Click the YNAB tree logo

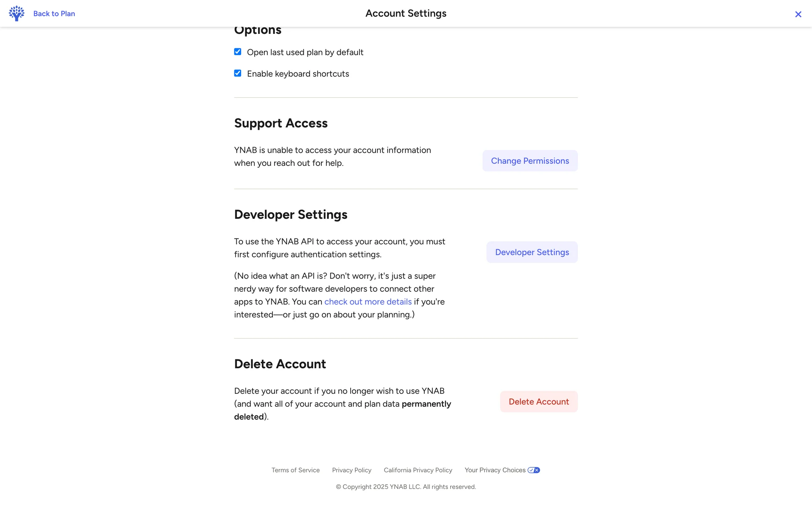click(x=16, y=14)
